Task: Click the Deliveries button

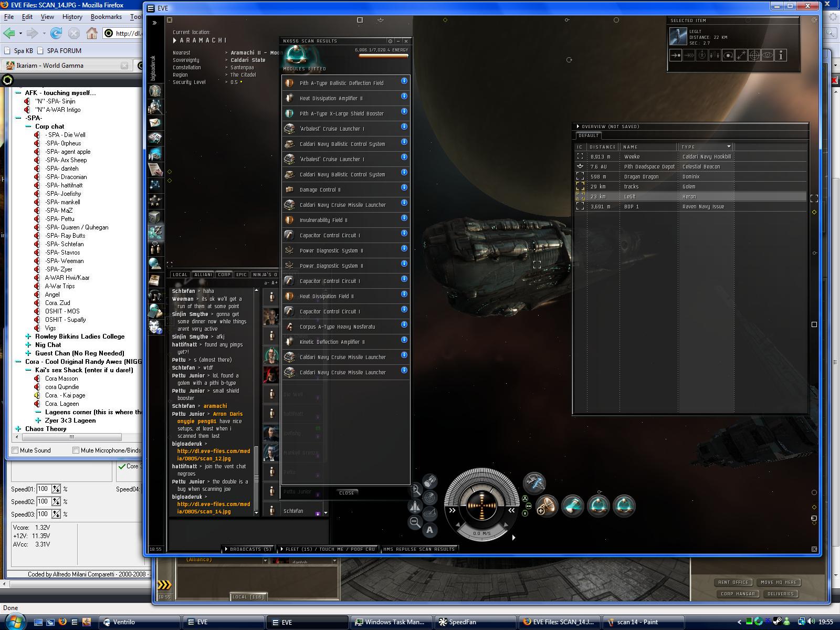Action: (x=781, y=594)
